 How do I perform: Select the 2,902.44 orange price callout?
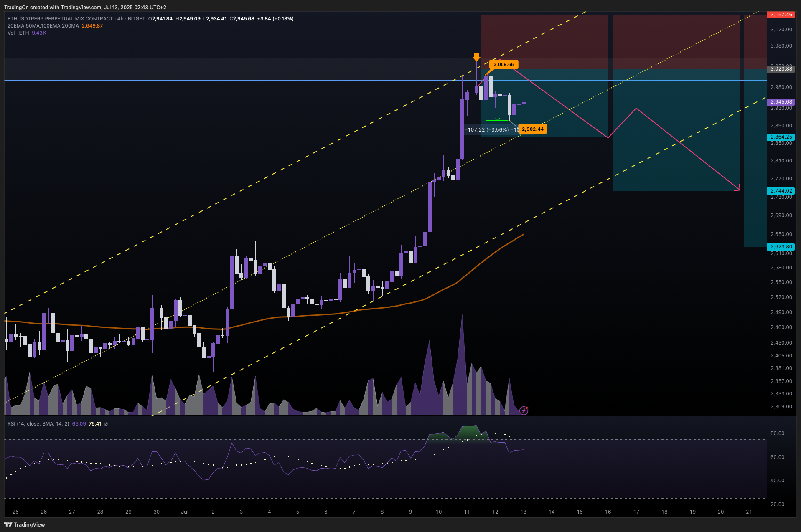pos(533,129)
